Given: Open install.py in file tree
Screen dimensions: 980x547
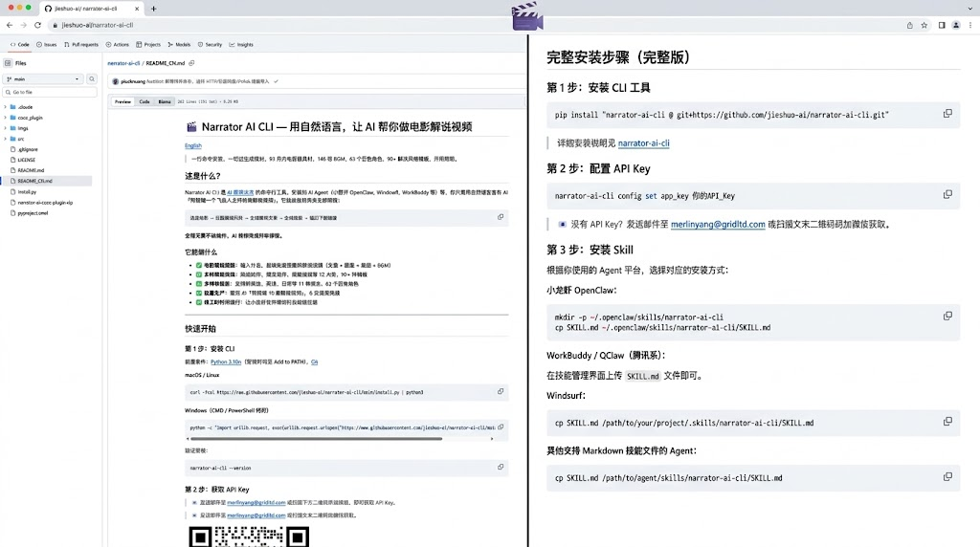Looking at the screenshot, I should tap(27, 191).
